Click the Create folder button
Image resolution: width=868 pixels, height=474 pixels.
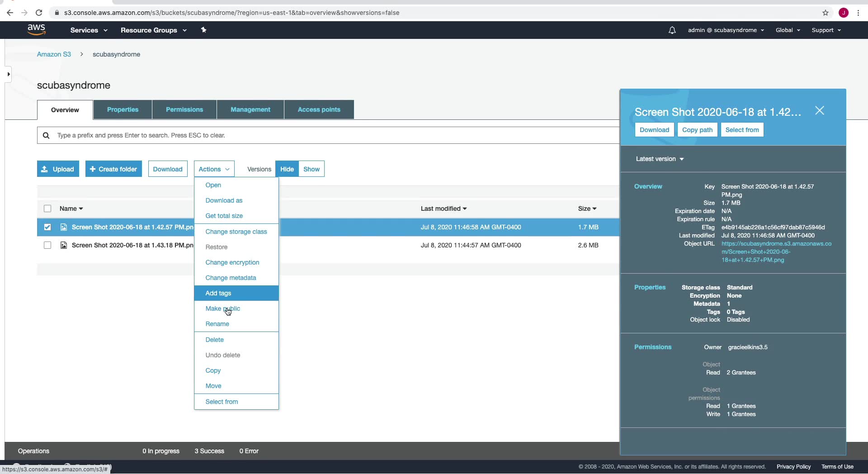(113, 169)
